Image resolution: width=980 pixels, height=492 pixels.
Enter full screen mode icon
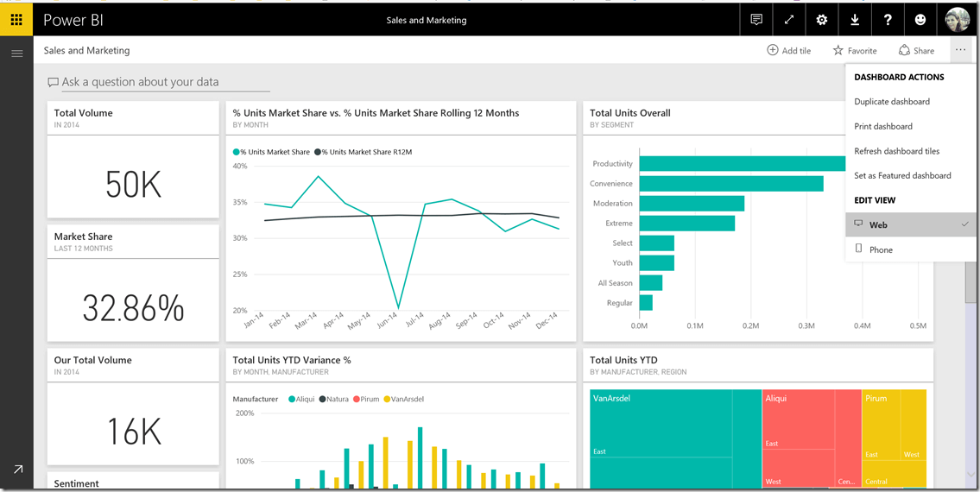click(789, 19)
